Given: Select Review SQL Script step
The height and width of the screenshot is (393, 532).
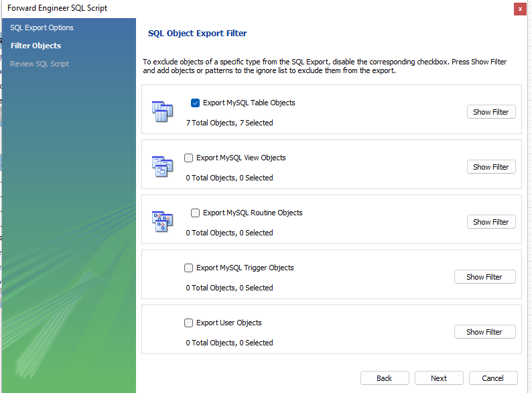Looking at the screenshot, I should [x=40, y=64].
